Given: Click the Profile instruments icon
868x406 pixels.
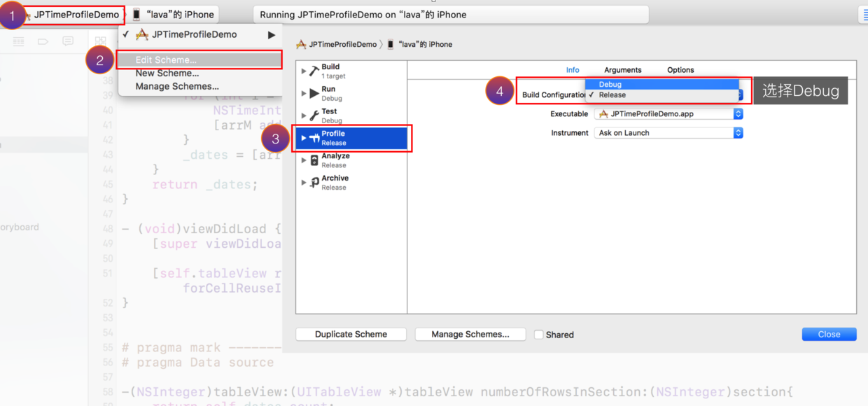Looking at the screenshot, I should (314, 138).
